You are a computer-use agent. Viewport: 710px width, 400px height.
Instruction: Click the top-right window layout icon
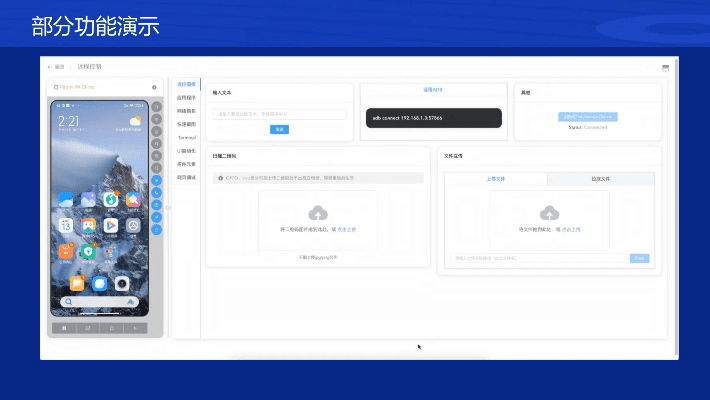pos(666,68)
